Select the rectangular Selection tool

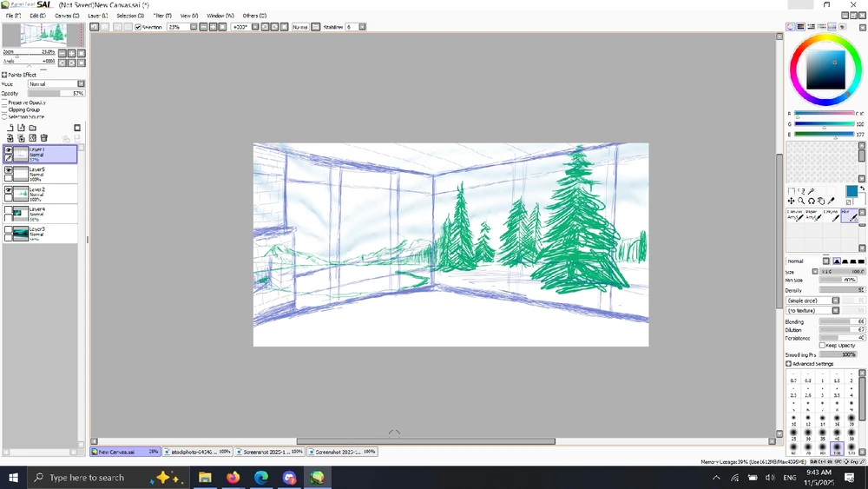click(x=791, y=191)
